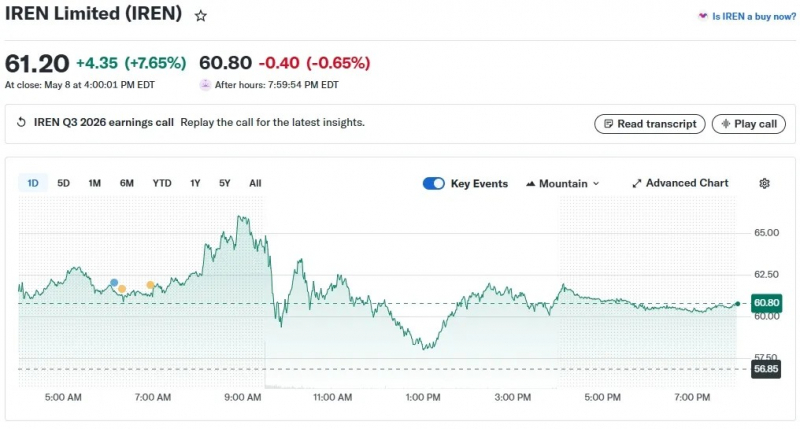Click the earnings call replay icon
This screenshot has height=429, width=800.
click(x=21, y=122)
